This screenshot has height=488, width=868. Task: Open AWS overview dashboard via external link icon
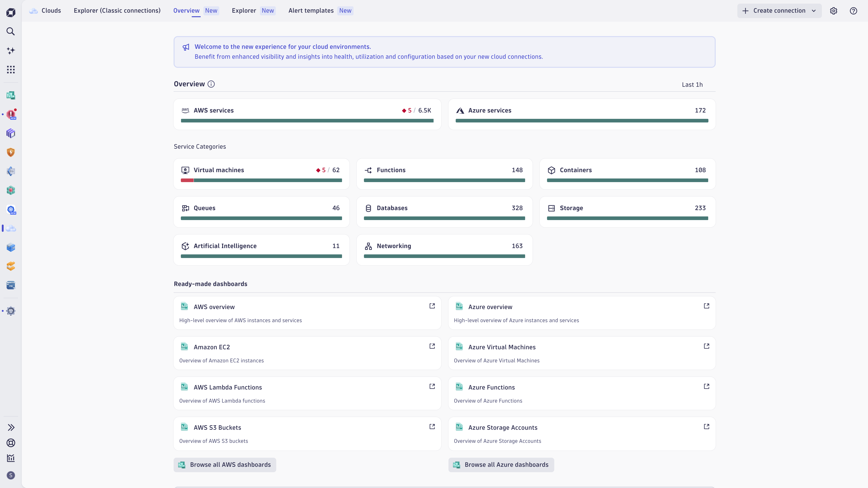[432, 306]
